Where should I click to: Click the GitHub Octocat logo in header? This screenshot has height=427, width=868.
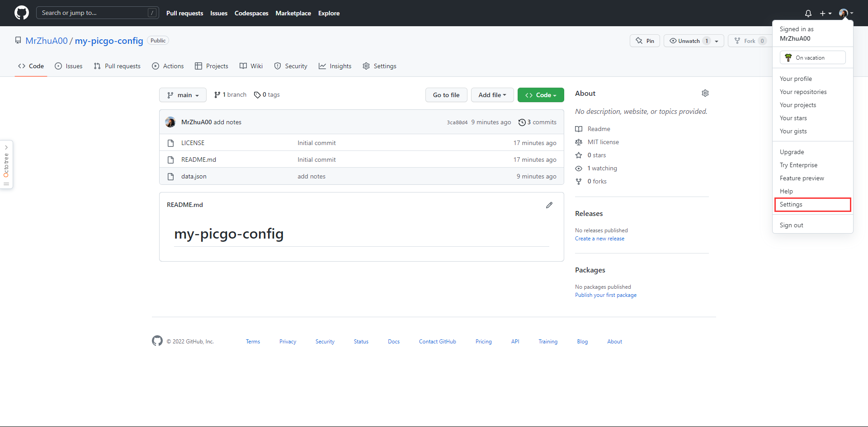coord(22,13)
